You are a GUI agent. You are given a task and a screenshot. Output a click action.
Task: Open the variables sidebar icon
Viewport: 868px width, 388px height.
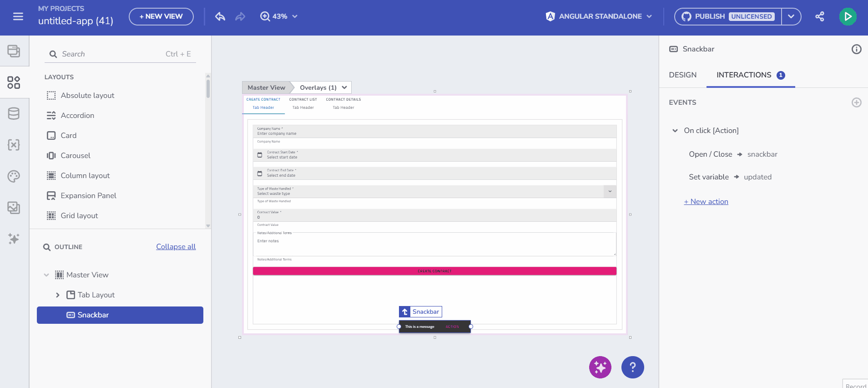14,145
